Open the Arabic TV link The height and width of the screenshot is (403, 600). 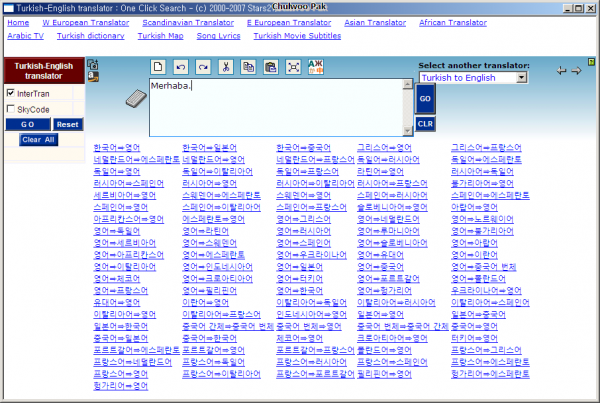(x=25, y=36)
